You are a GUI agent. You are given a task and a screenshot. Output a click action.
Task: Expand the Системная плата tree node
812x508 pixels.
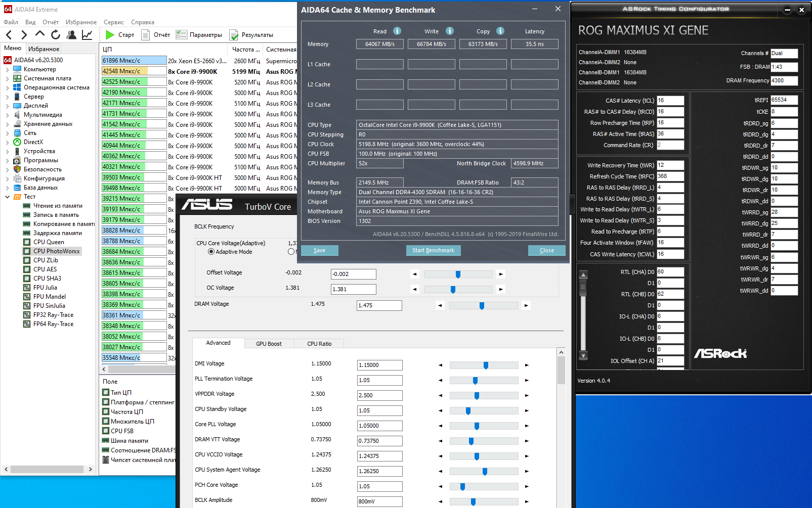click(7, 78)
